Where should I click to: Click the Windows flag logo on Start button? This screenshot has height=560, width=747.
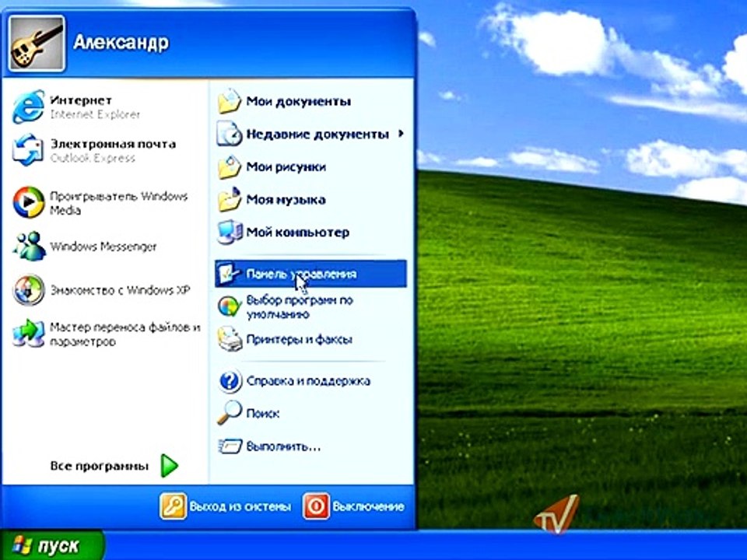22,545
